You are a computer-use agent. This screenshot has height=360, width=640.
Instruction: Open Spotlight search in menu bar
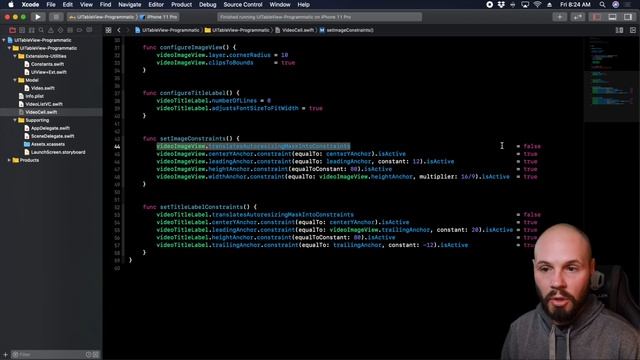click(x=602, y=4)
